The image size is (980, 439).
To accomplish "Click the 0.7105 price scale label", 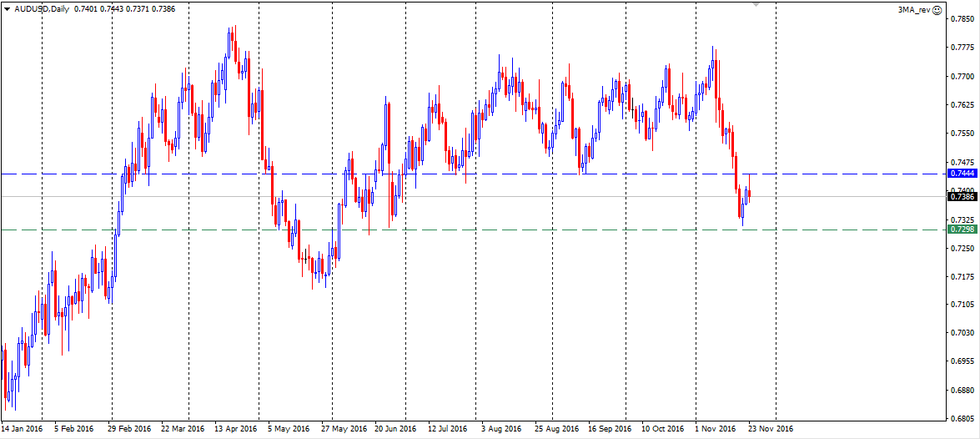I will coord(962,305).
